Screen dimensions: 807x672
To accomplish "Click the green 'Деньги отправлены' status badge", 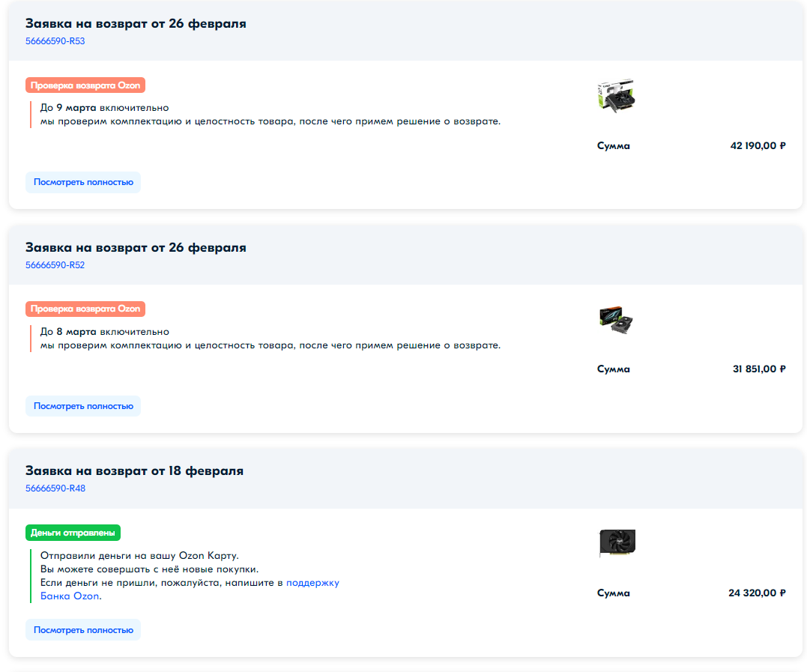I will [x=73, y=533].
